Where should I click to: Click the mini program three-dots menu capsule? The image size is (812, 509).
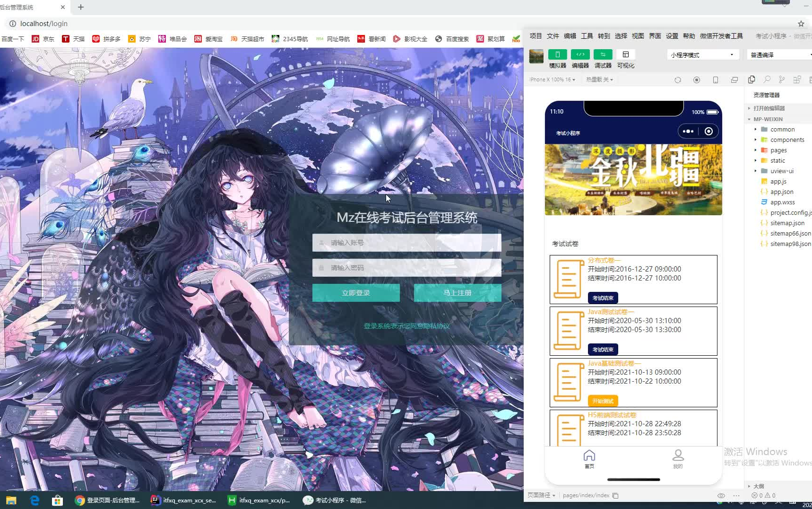[x=688, y=132]
